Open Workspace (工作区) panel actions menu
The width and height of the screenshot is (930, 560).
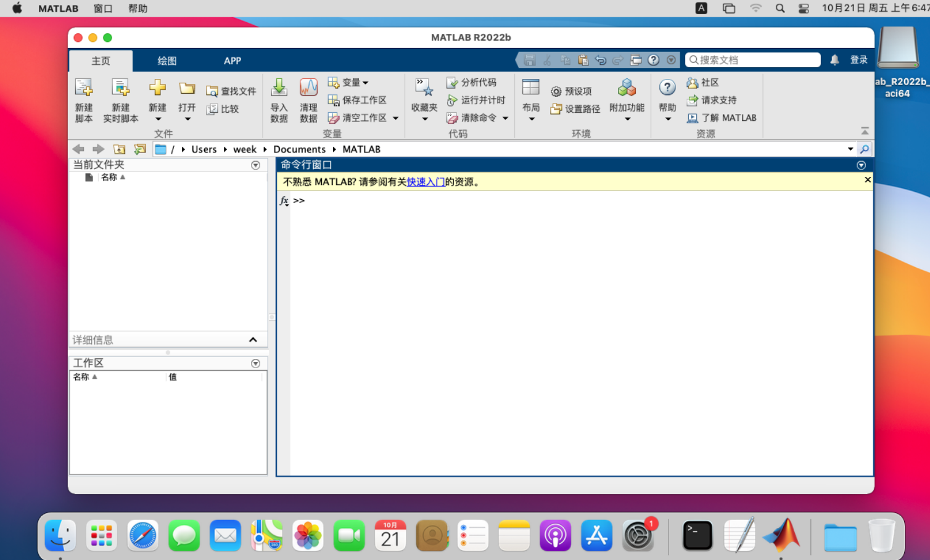click(x=255, y=363)
